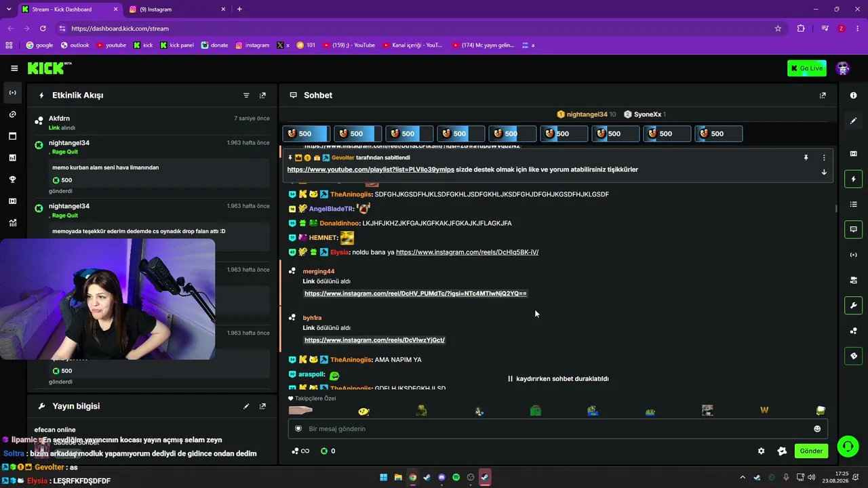Open the green headset support bubble
This screenshot has height=488, width=868.
click(847, 446)
